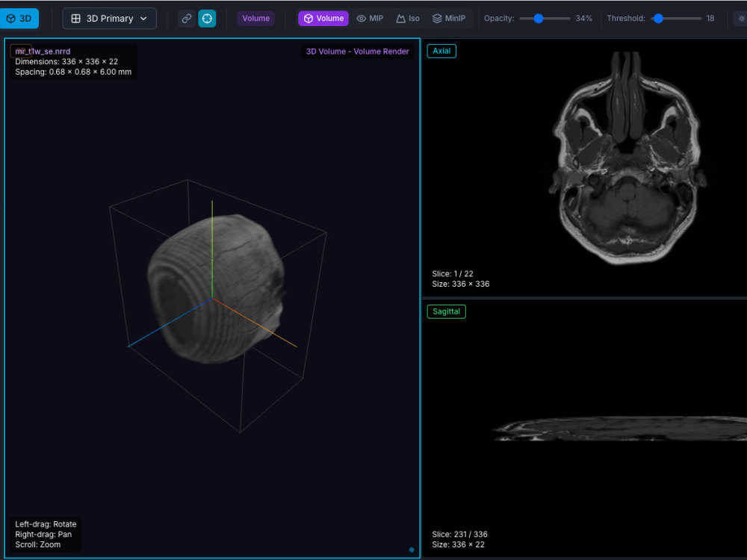Click the 3D rendered head volume
The width and height of the screenshot is (747, 560).
(217, 290)
